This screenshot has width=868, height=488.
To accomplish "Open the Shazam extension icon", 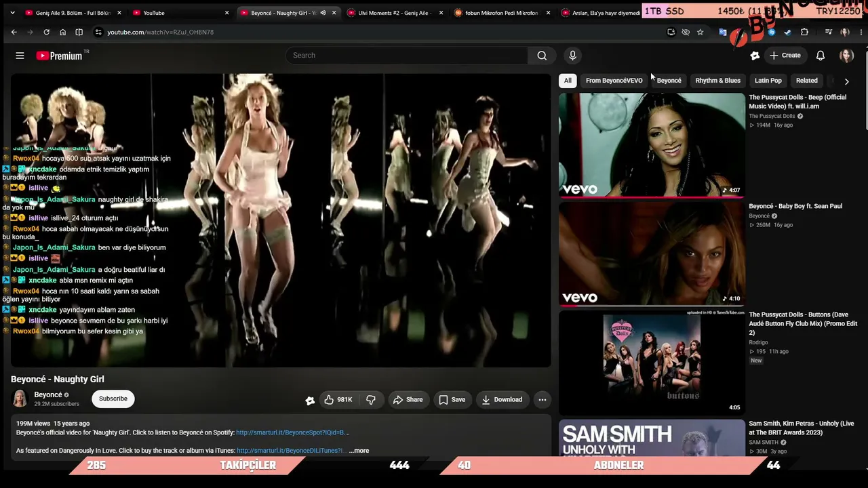I will 772,32.
